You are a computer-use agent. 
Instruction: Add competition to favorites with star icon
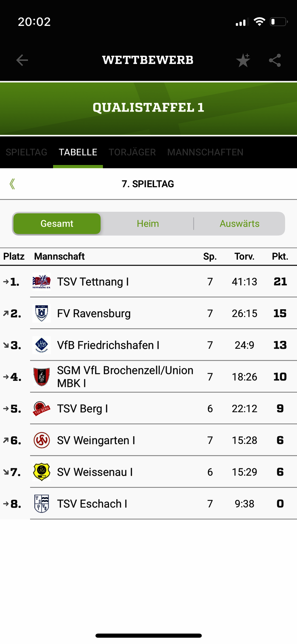click(x=243, y=61)
